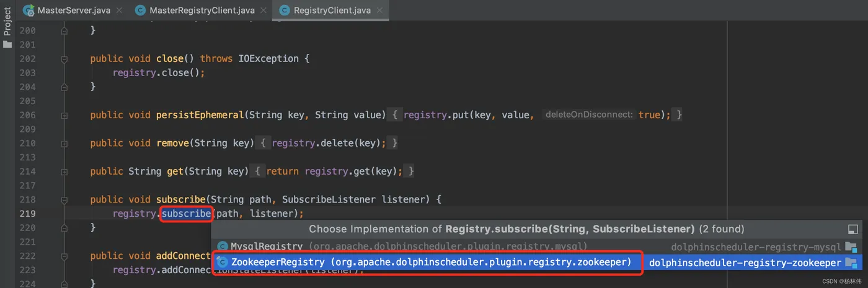Screen dimensions: 868x288
Task: Click the fold end marker at line 200
Action: [x=64, y=30]
